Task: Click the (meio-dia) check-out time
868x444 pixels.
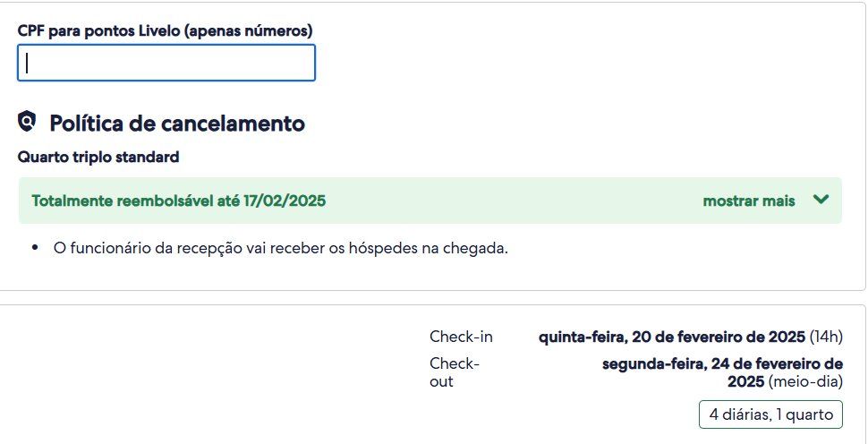Action: (805, 381)
